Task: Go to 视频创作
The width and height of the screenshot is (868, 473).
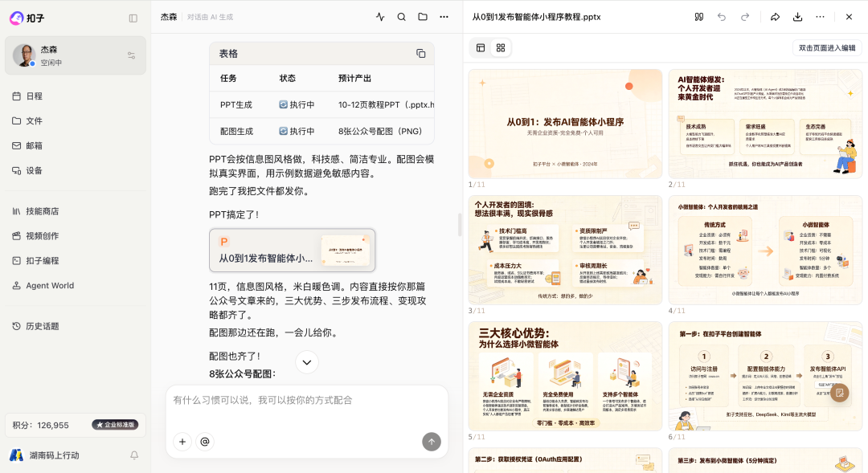Action: tap(76, 235)
